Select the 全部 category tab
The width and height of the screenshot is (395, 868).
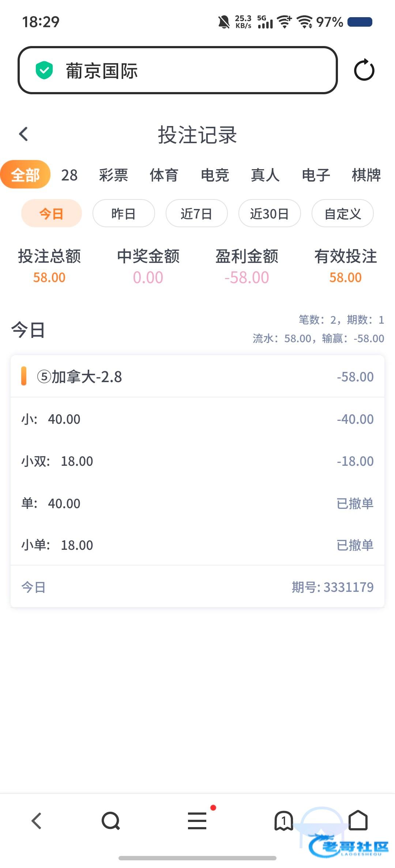click(25, 175)
